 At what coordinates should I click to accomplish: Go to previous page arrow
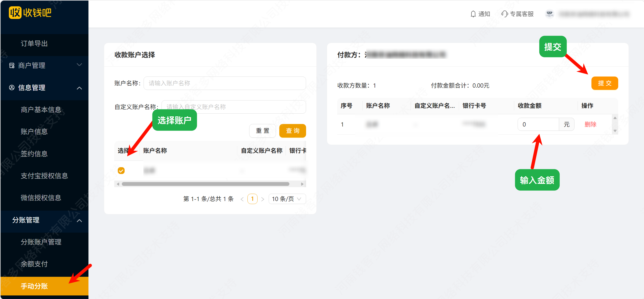pyautogui.click(x=242, y=199)
